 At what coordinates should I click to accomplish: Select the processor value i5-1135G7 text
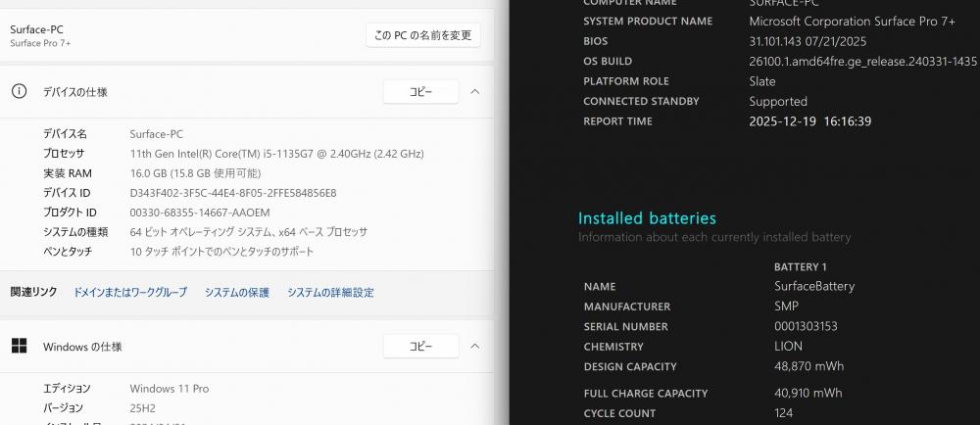[277, 154]
